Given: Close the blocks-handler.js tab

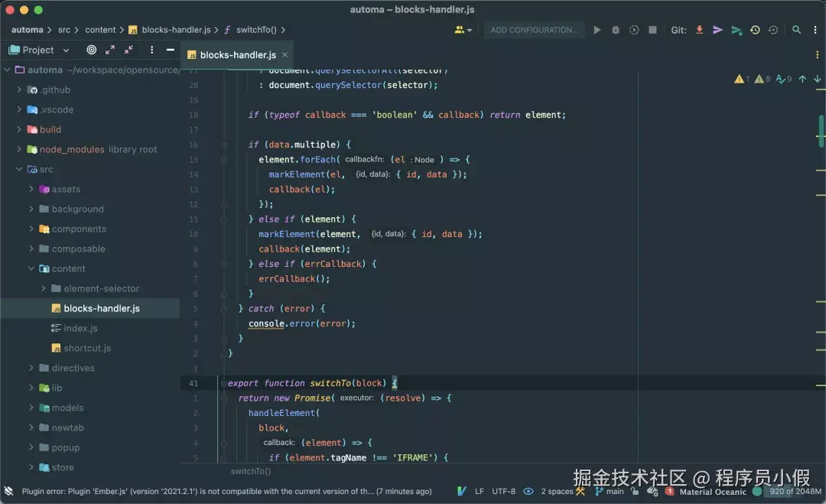Looking at the screenshot, I should tap(285, 55).
